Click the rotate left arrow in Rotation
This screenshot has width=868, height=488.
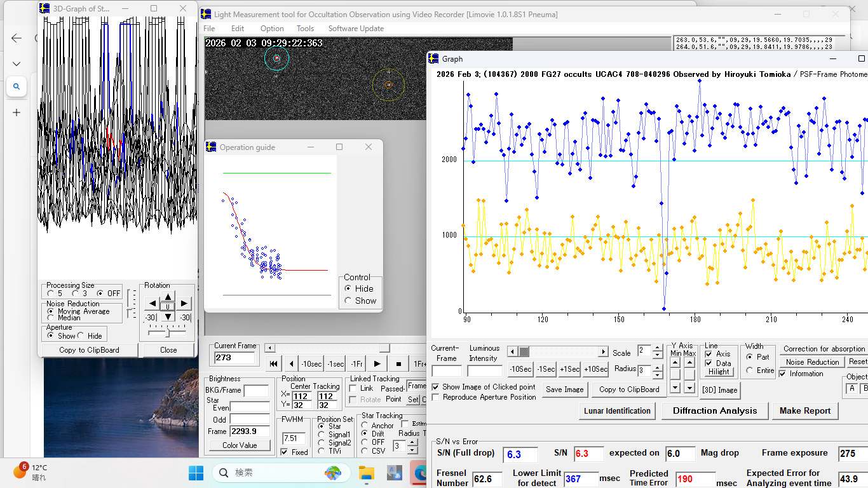(153, 304)
